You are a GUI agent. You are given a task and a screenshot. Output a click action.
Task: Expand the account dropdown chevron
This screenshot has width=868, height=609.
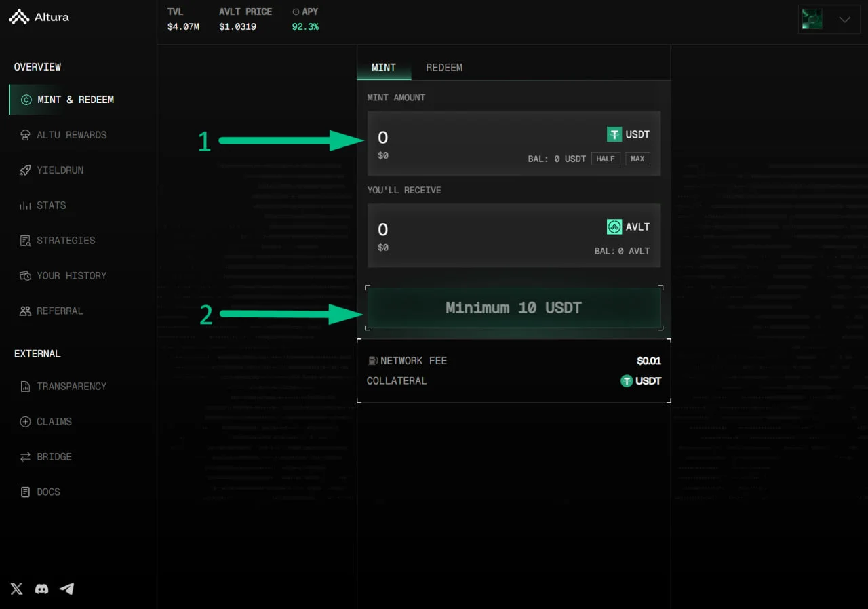[844, 20]
